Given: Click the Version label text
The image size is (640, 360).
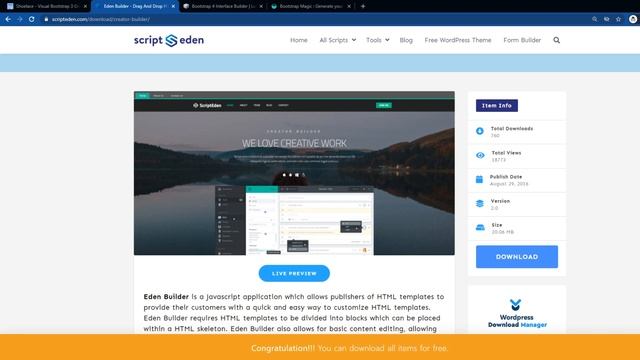Looking at the screenshot, I should (x=500, y=201).
